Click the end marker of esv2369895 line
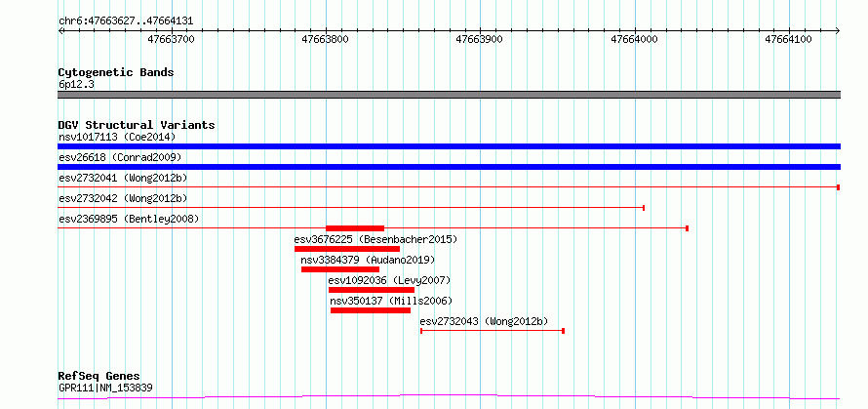Screen dimensions: 868x409 [687, 228]
